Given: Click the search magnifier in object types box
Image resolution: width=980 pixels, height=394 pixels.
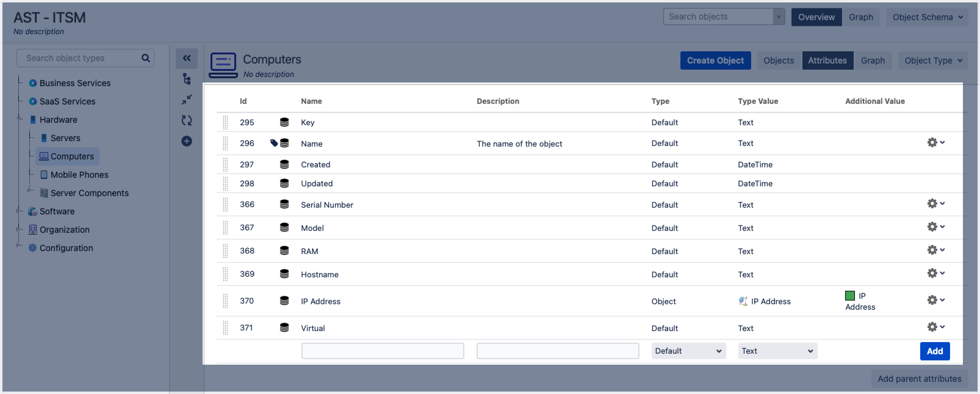Looking at the screenshot, I should [145, 58].
